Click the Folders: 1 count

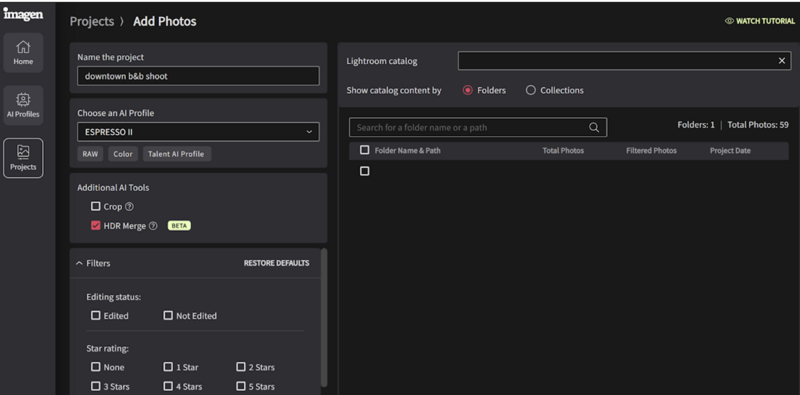coord(696,125)
